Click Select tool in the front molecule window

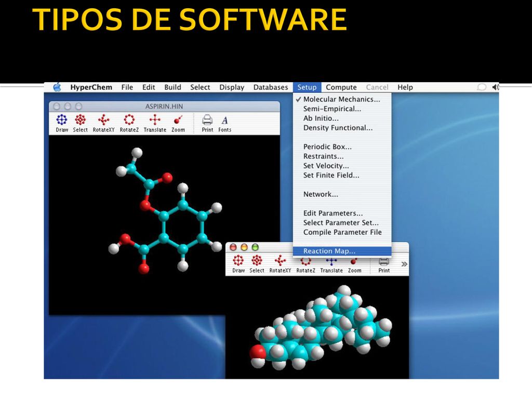257,264
